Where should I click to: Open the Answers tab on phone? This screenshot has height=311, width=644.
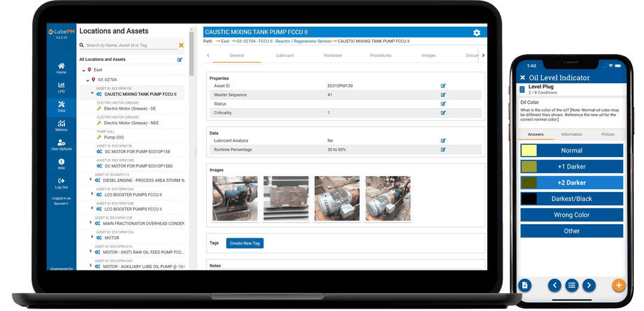[x=535, y=134]
